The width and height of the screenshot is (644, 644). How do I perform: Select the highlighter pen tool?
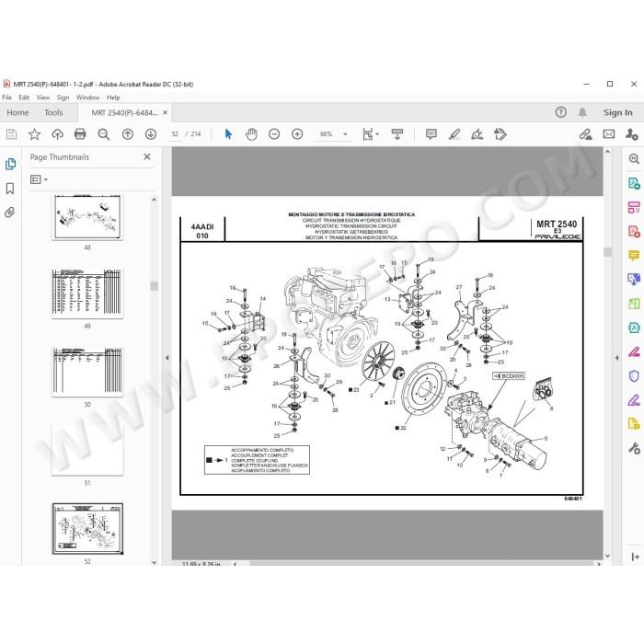[x=454, y=134]
